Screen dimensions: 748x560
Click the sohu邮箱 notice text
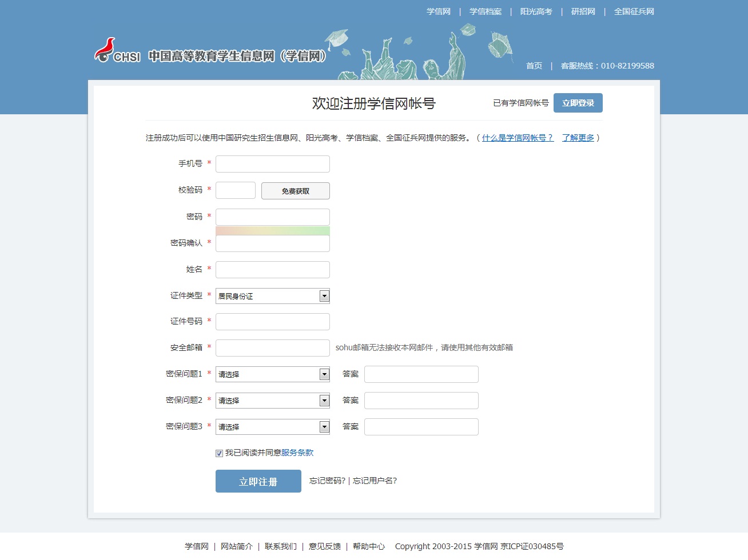pos(424,347)
